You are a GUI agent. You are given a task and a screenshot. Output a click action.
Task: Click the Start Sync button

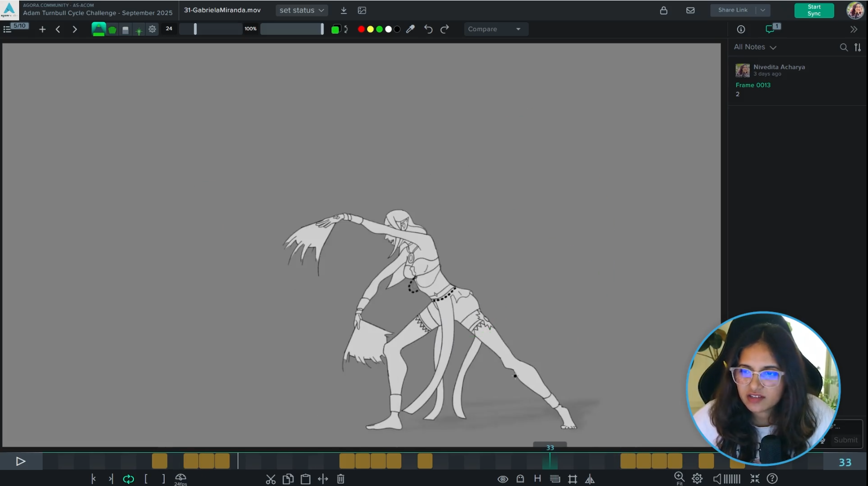point(814,10)
